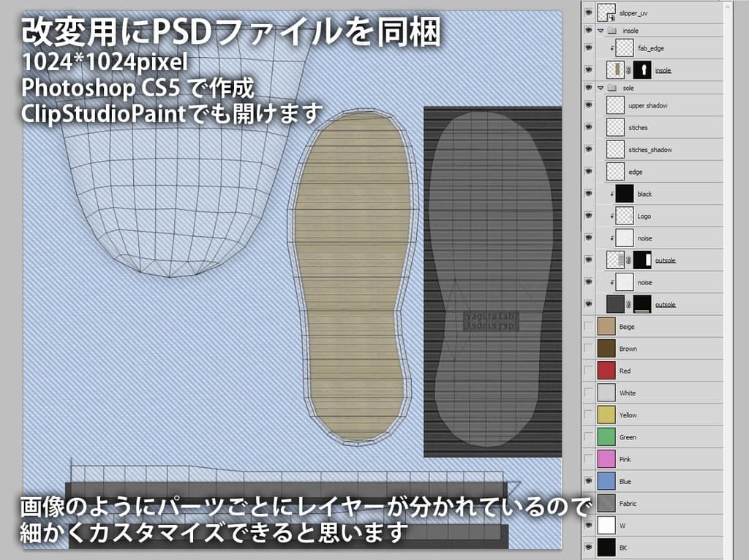
Task: Click the outsole layer mask thumbnail
Action: pyautogui.click(x=642, y=261)
